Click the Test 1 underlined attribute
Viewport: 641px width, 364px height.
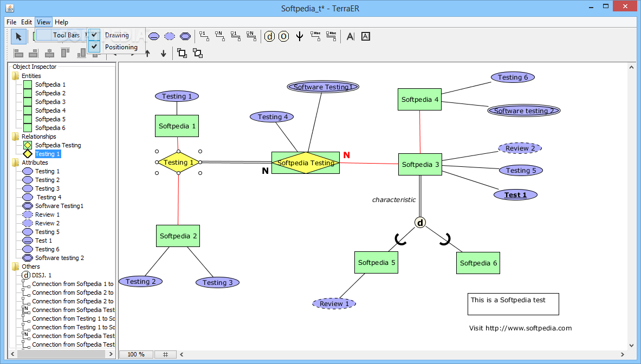point(515,195)
